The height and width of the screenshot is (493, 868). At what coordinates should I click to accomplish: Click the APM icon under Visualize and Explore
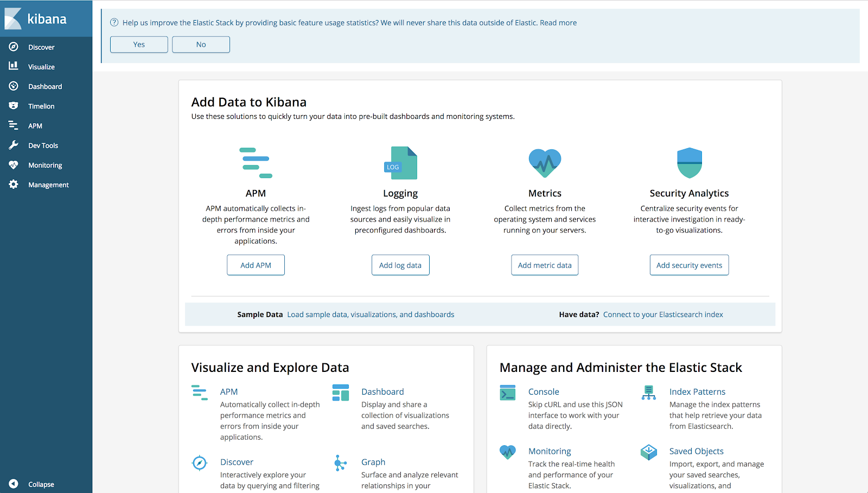(200, 393)
